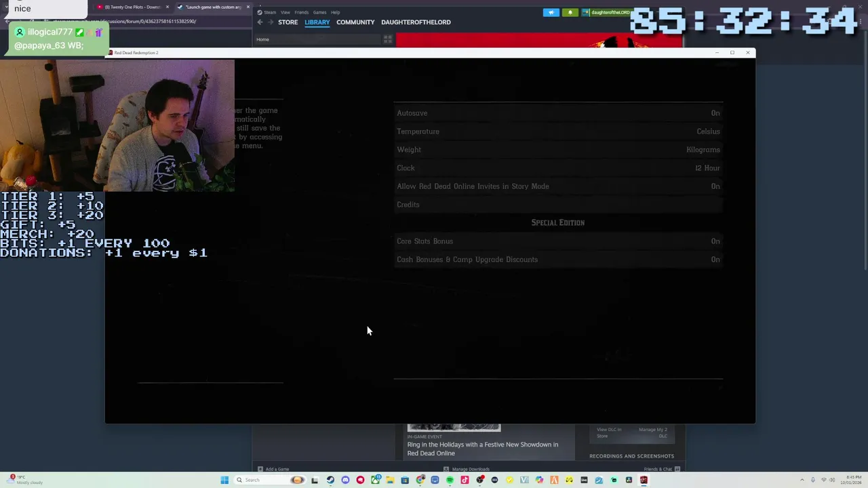Open the Steam COMMUNITY tab

(355, 22)
